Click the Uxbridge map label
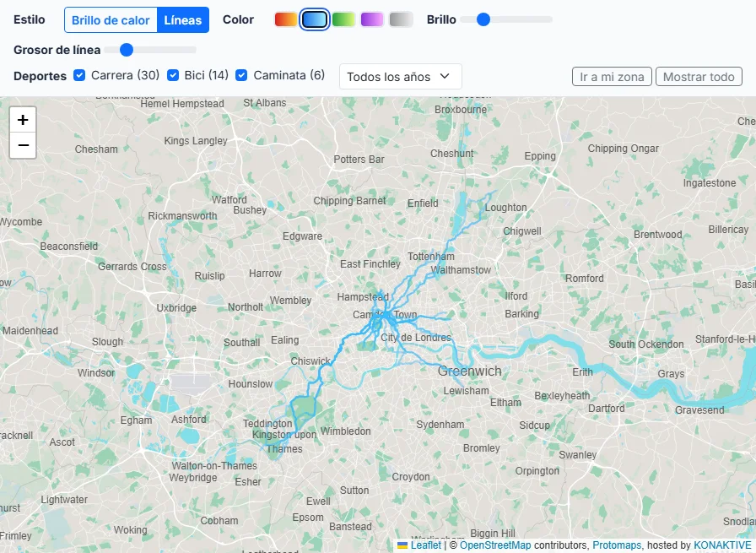756x553 pixels. coord(176,308)
